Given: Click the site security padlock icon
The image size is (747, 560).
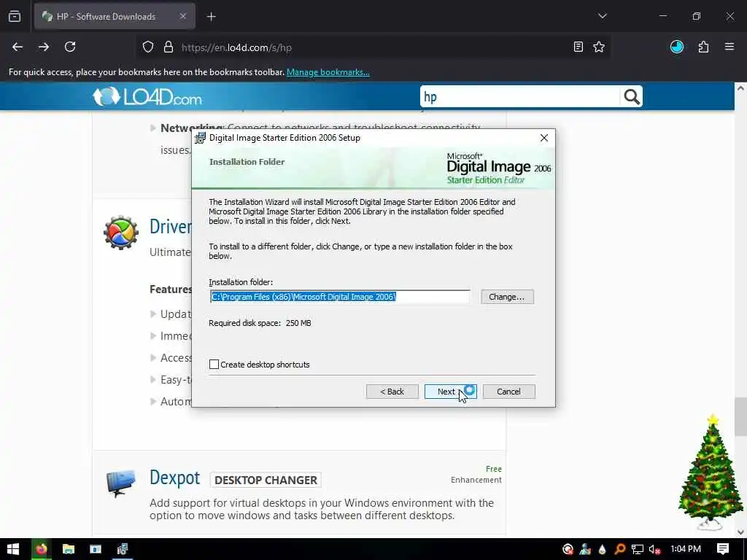Looking at the screenshot, I should coord(169,47).
